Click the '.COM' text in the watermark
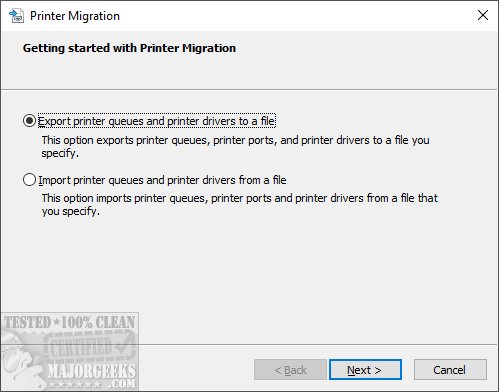 pos(122,384)
